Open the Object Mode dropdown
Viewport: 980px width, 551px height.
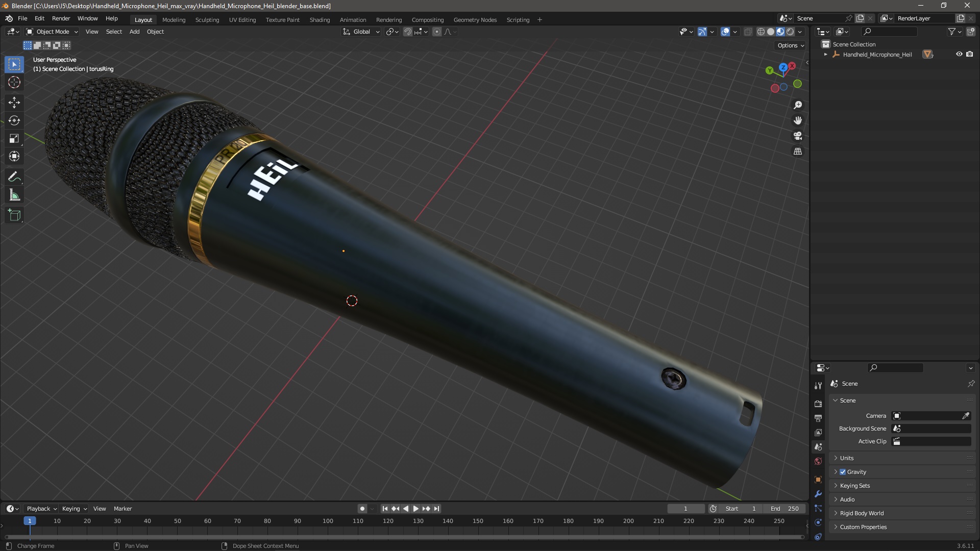click(52, 32)
